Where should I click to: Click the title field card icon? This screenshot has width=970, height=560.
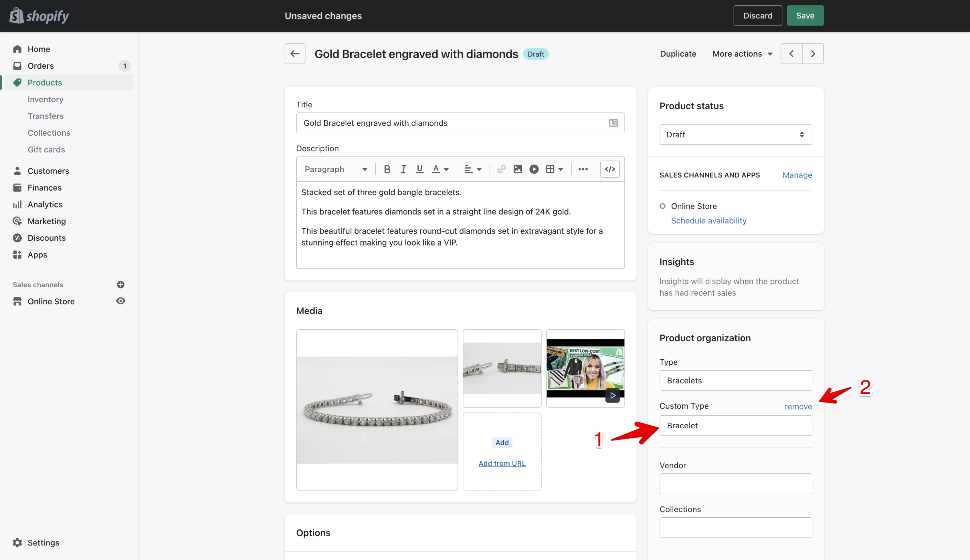tap(613, 123)
